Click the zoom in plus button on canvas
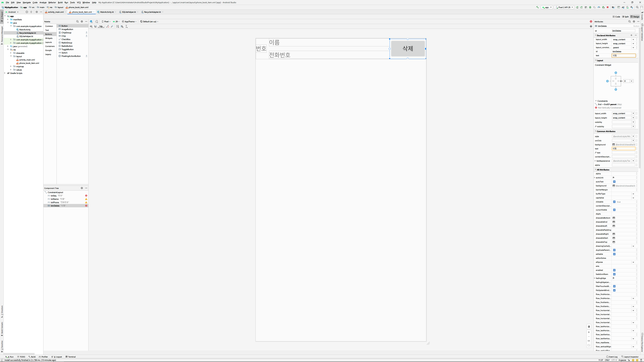The image size is (644, 362). tap(589, 332)
